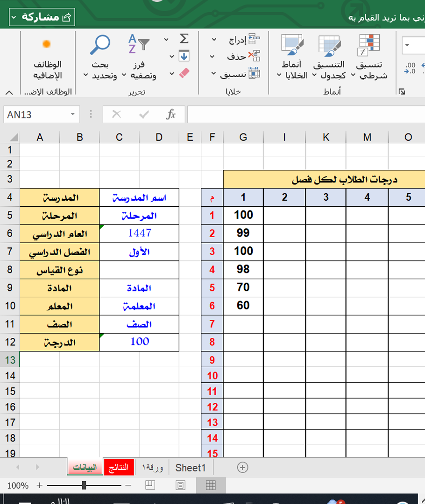
Task: Switch to Page Layout view in status bar
Action: click(x=180, y=485)
